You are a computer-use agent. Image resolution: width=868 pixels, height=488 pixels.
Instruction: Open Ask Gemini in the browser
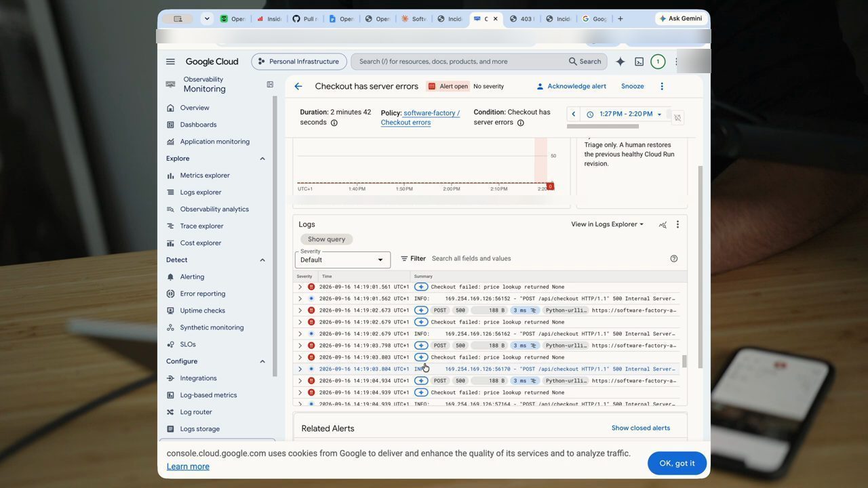tap(681, 19)
